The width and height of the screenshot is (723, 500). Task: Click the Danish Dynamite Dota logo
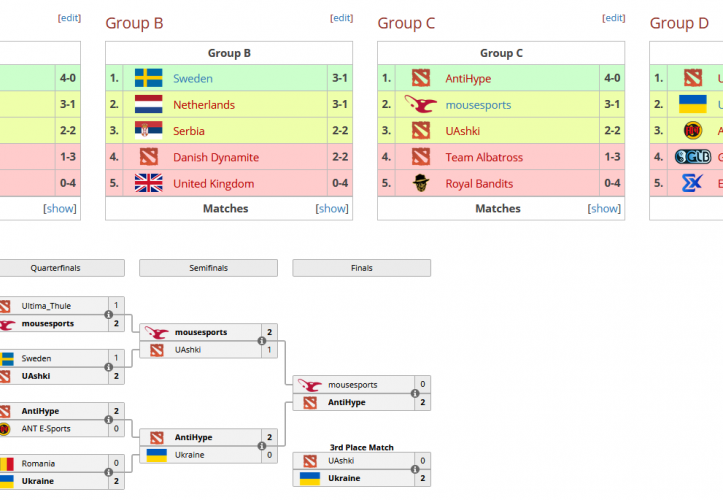(149, 157)
